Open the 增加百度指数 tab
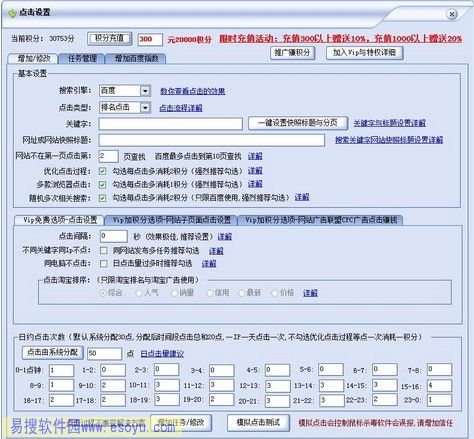The image size is (474, 439). click(x=136, y=59)
